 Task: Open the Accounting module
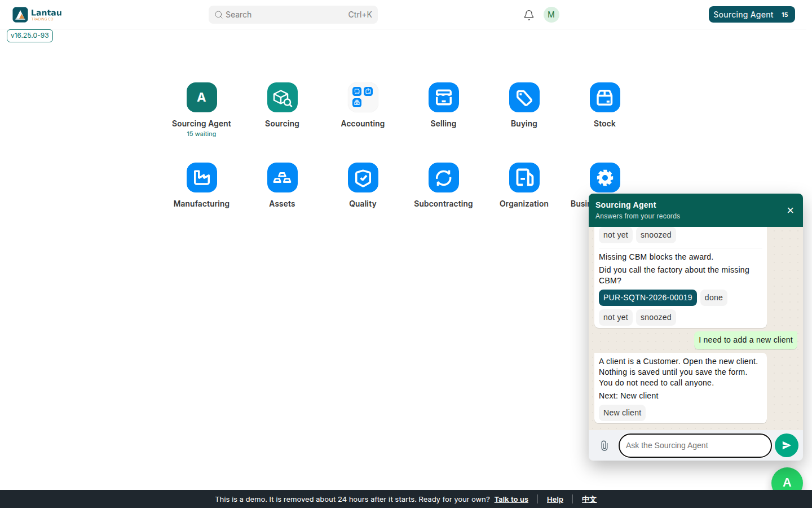point(363,98)
